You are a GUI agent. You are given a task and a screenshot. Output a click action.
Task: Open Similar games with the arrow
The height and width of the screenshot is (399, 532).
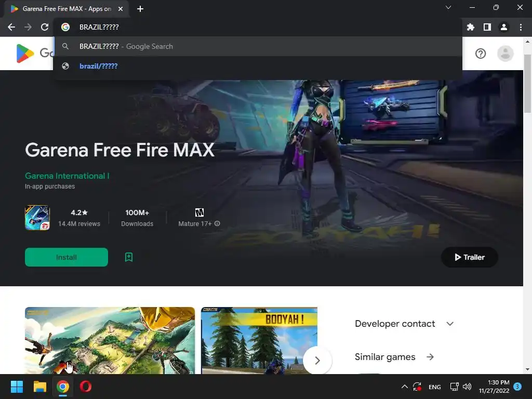click(430, 357)
